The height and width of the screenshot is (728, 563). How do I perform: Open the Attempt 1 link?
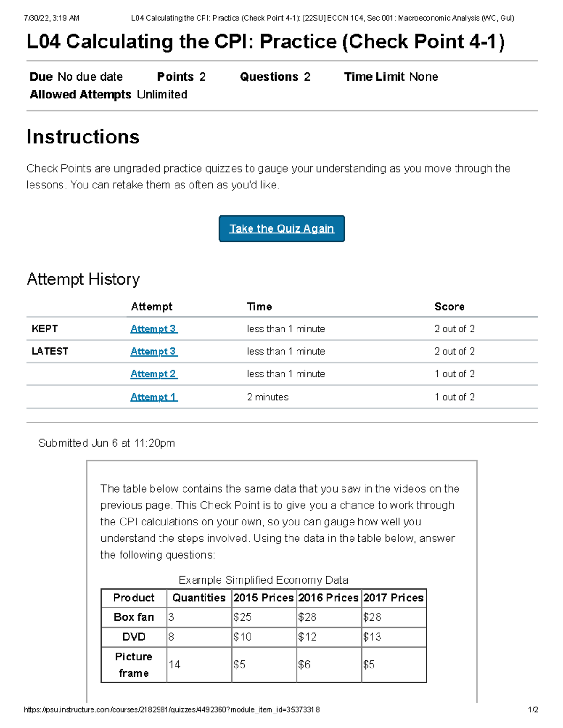point(153,397)
